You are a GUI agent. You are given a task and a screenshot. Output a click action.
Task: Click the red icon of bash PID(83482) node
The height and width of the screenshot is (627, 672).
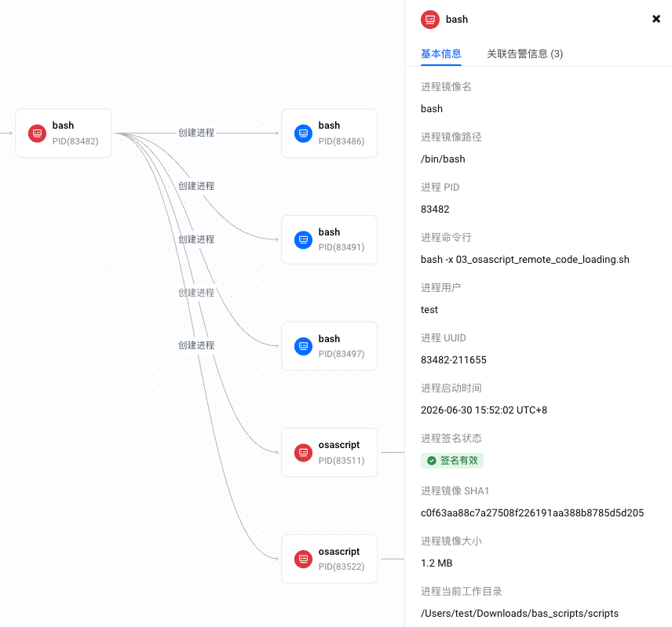click(x=37, y=133)
